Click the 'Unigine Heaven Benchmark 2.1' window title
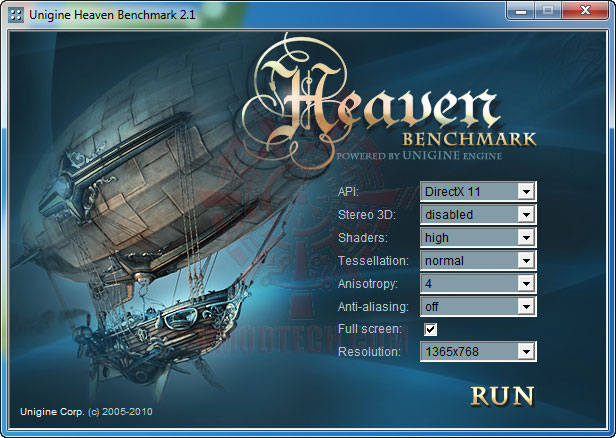Viewport: 616px width, 438px height. coord(112,15)
